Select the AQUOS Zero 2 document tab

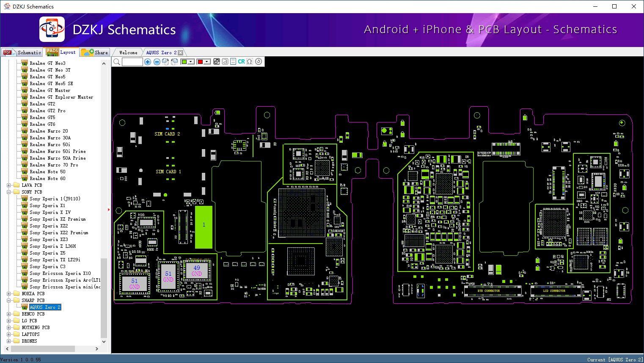(x=161, y=53)
